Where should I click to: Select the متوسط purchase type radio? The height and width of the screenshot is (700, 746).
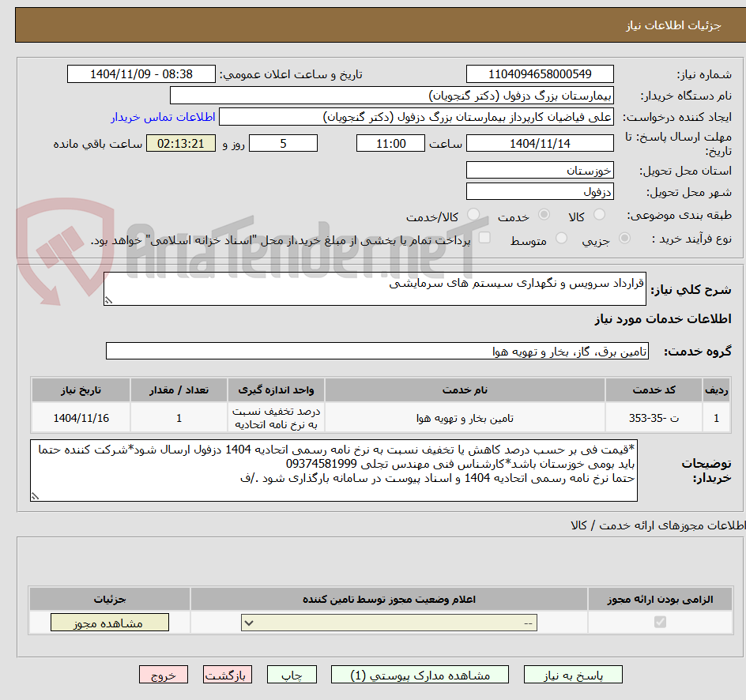(561, 238)
